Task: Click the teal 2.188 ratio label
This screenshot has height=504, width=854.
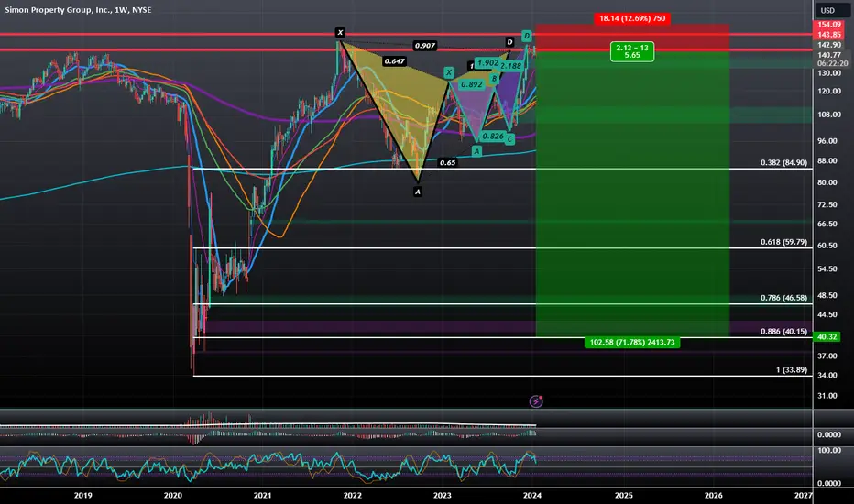Action: [x=511, y=66]
